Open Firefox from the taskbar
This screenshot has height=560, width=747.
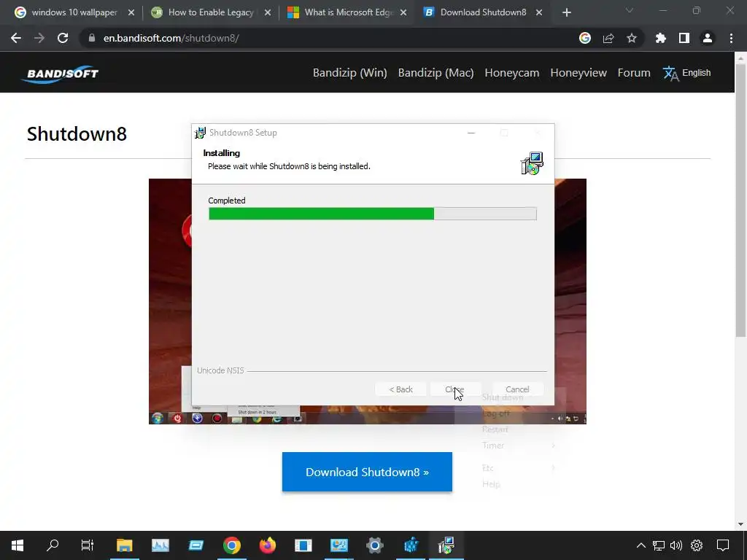[268, 545]
